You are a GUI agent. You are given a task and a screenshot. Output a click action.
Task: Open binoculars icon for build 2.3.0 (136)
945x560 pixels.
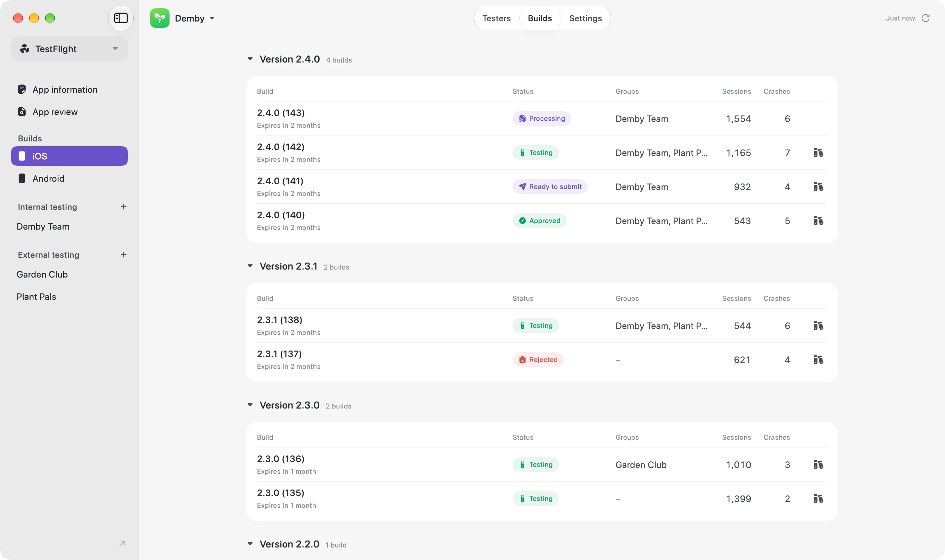pyautogui.click(x=818, y=464)
